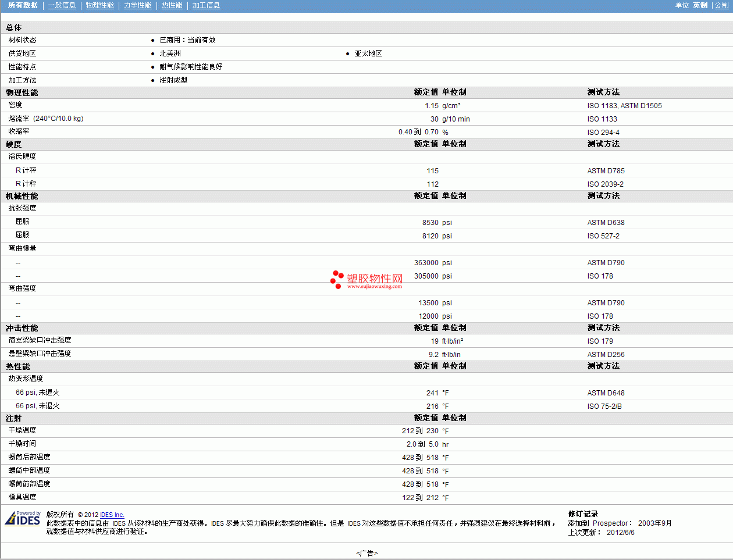Click 螺筒后部温度 row label

[x=29, y=457]
